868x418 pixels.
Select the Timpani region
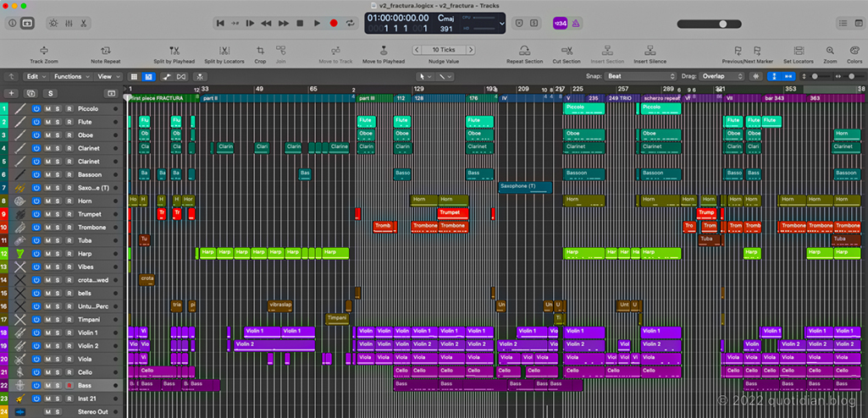coord(337,320)
